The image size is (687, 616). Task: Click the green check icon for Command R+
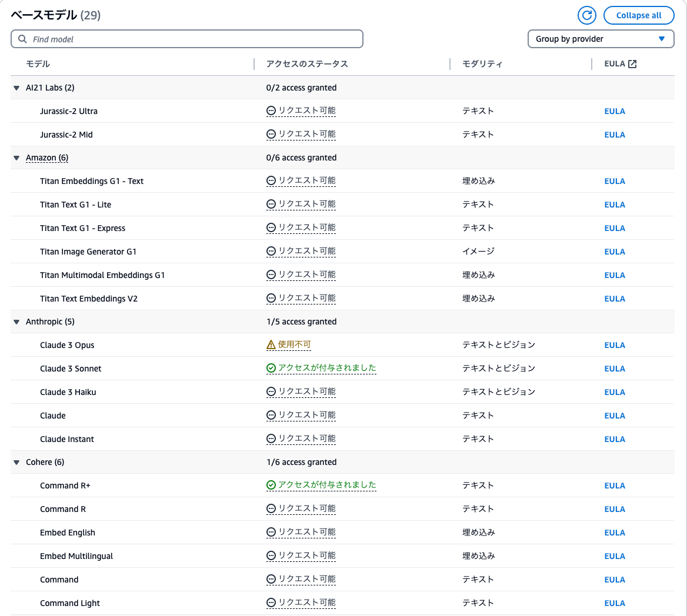(271, 485)
